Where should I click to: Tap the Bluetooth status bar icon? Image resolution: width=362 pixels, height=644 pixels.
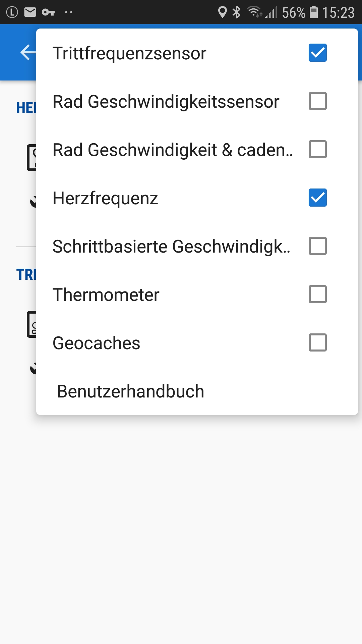pyautogui.click(x=237, y=12)
